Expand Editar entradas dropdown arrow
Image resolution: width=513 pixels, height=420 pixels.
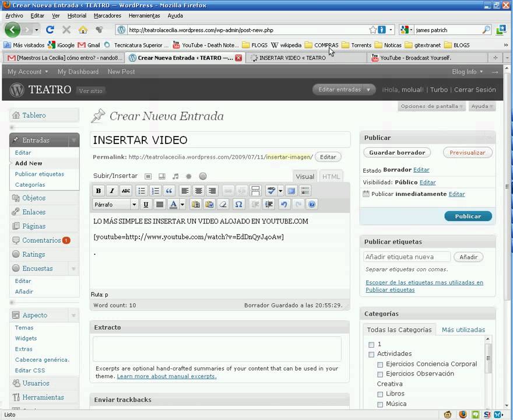point(368,90)
